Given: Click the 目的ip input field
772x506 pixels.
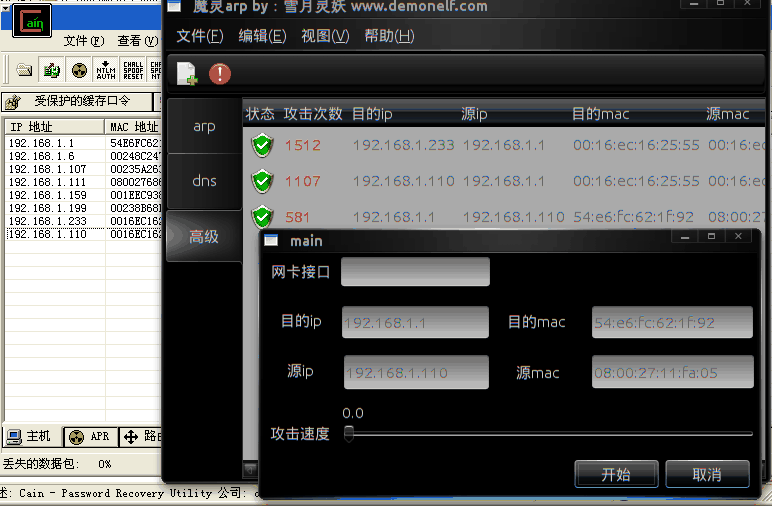Looking at the screenshot, I should click(x=415, y=322).
